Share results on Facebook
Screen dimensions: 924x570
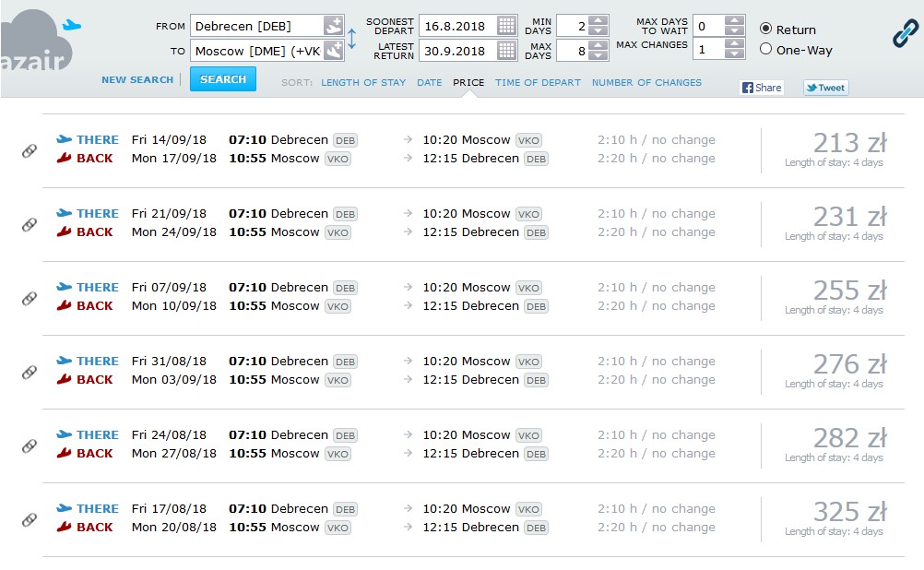762,88
